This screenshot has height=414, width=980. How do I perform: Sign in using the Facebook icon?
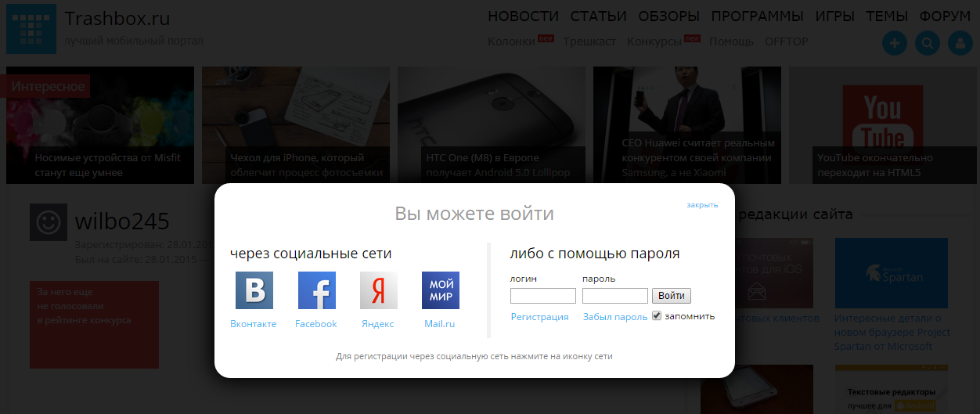coord(317,290)
